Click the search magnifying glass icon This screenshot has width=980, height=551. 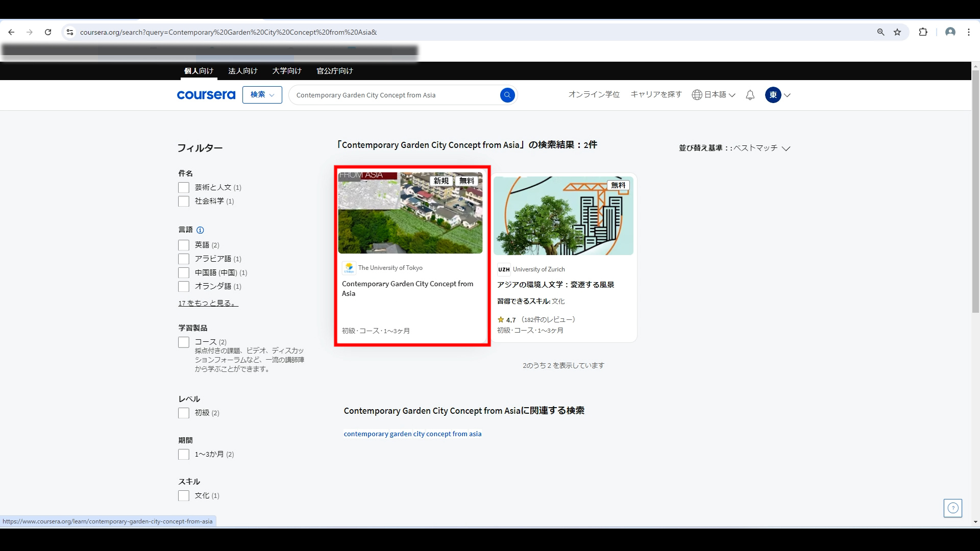point(507,95)
